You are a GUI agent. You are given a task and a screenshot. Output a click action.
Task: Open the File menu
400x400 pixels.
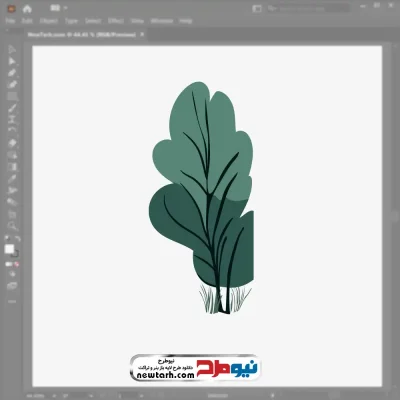tap(10, 21)
